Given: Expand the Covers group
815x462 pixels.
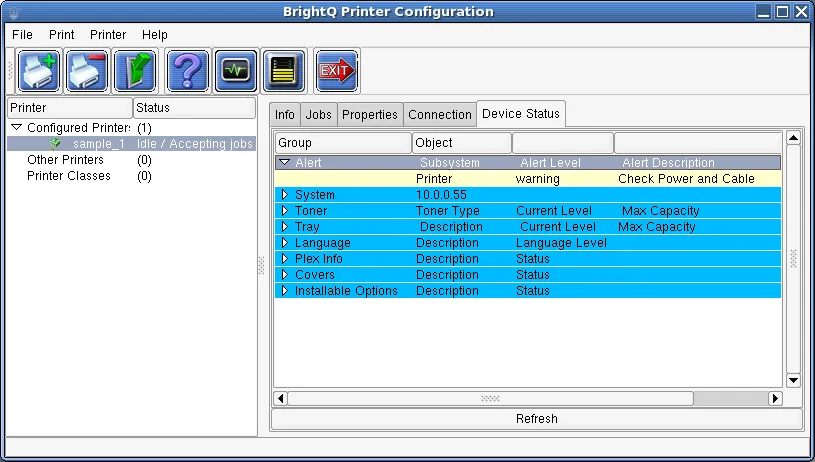Looking at the screenshot, I should 284,274.
